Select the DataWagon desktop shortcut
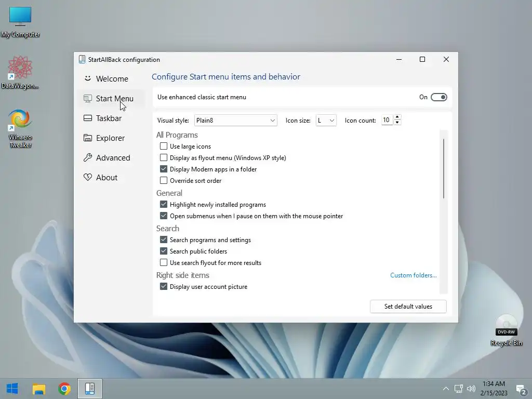 click(20, 73)
